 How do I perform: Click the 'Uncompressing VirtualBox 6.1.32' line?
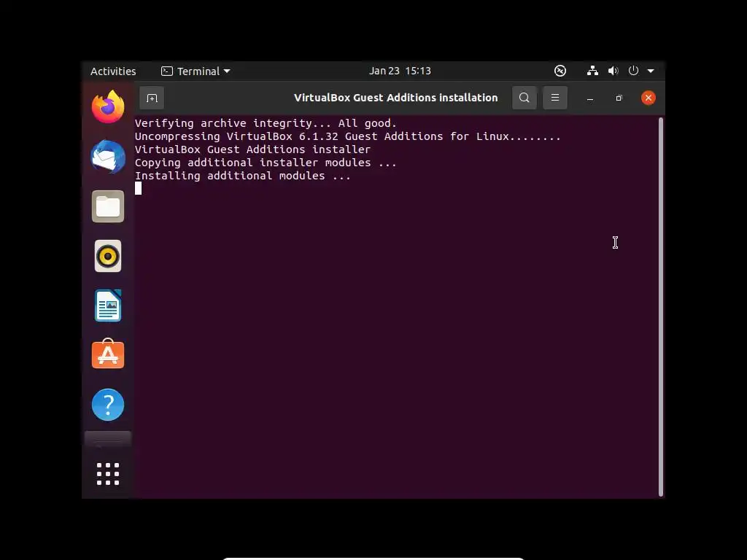click(x=348, y=136)
